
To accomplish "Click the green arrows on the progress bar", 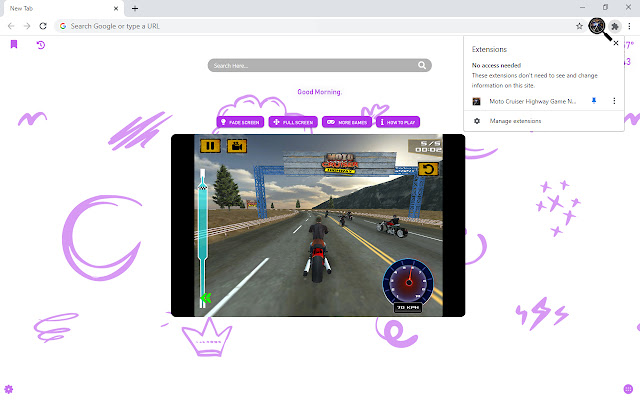I will (x=206, y=298).
